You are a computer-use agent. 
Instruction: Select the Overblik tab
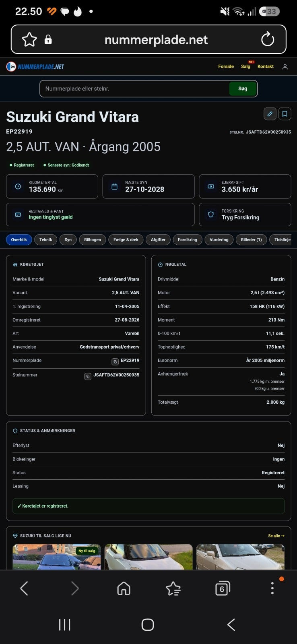19,239
